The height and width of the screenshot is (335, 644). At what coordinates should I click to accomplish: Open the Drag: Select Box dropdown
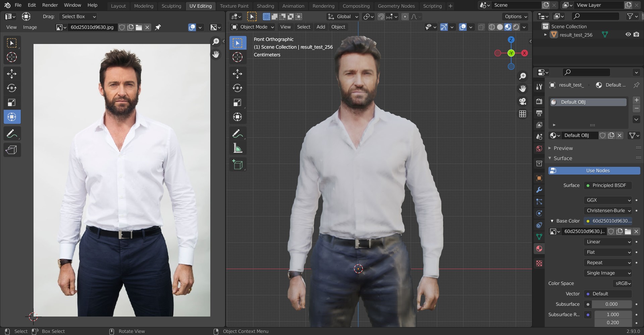click(78, 16)
